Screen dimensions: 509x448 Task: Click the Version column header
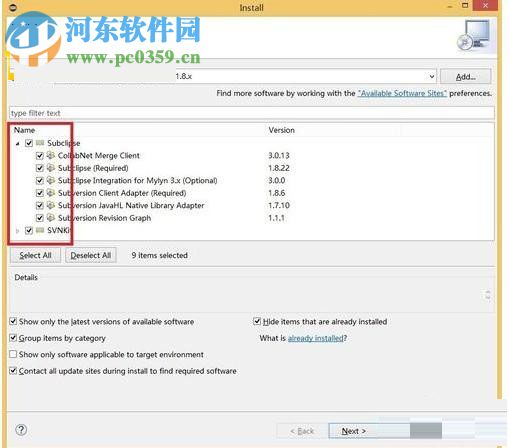pos(282,130)
